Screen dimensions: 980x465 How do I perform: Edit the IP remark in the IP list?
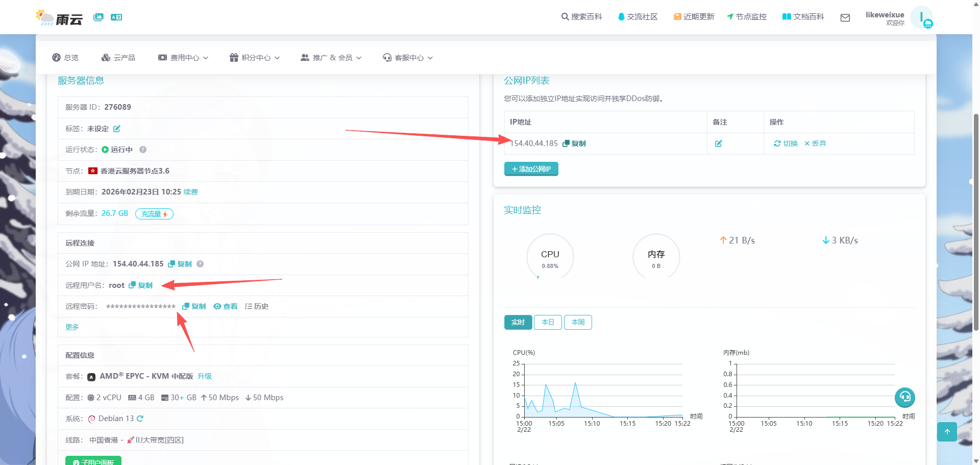(719, 143)
